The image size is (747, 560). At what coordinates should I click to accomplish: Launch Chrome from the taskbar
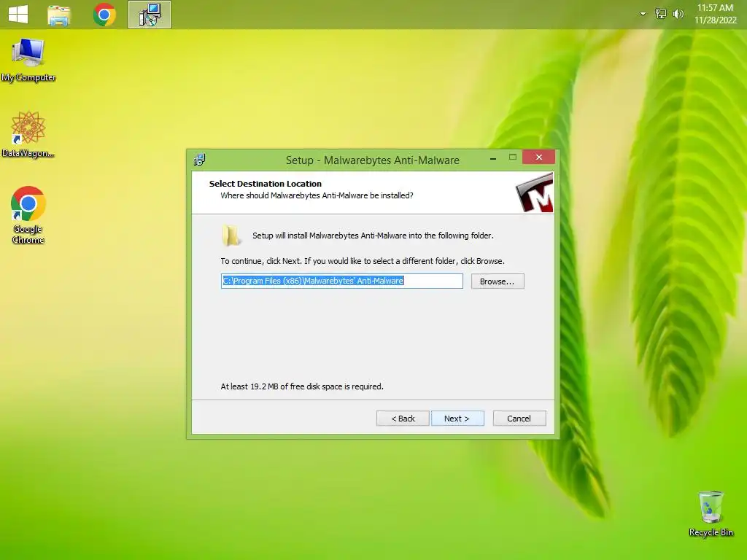click(x=104, y=15)
